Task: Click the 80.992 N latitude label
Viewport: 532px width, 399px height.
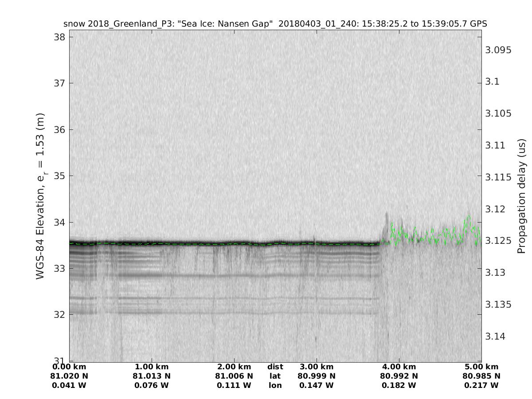Action: pyautogui.click(x=399, y=376)
